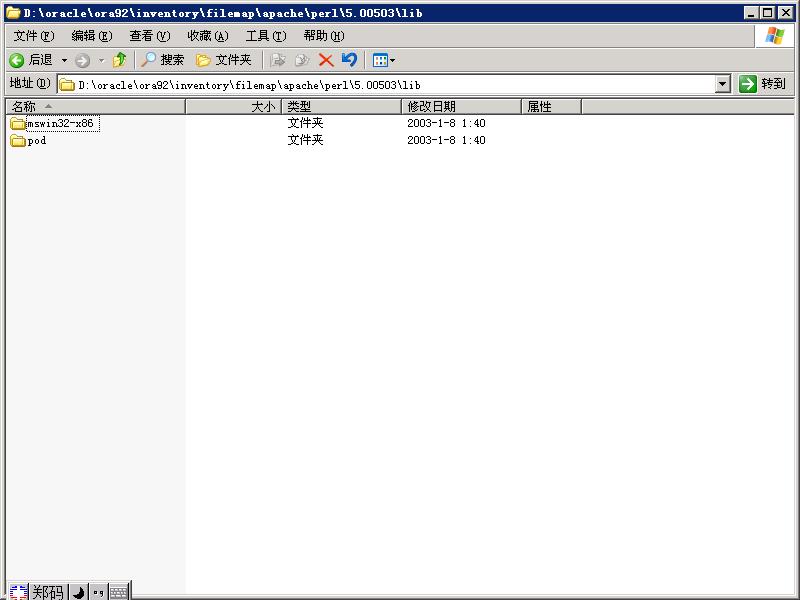Click the 转到 Go button

click(763, 84)
